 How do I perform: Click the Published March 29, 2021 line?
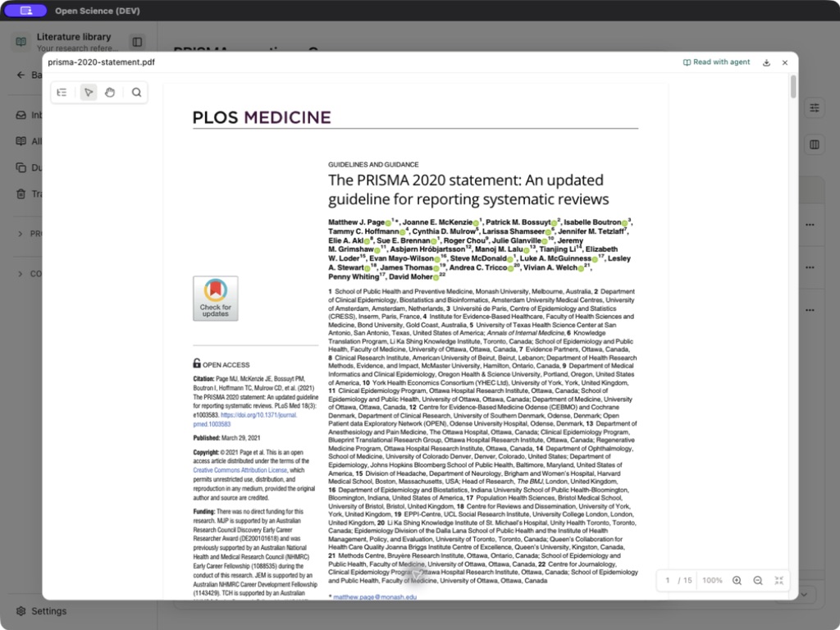tap(226, 438)
